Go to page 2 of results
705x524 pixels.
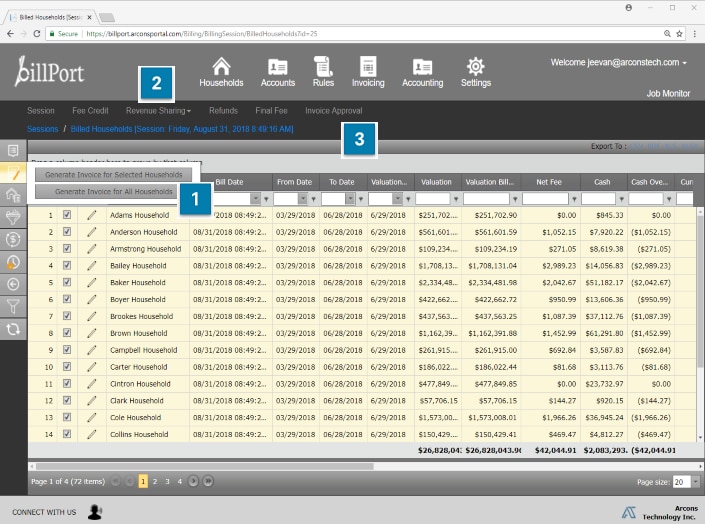point(155,481)
